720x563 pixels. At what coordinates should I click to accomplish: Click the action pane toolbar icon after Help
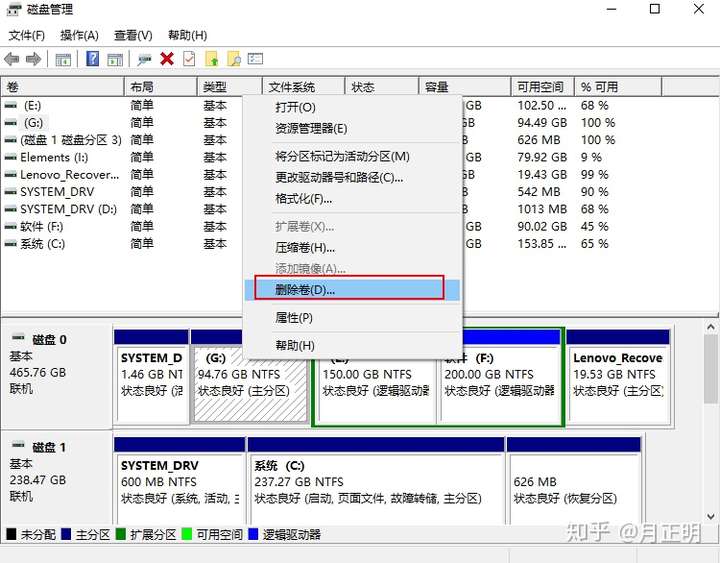(115, 59)
